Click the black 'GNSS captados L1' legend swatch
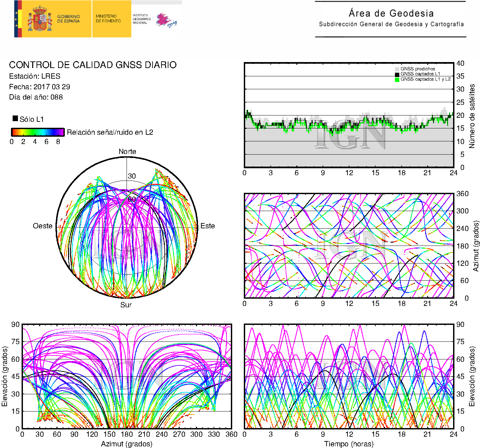This screenshot has width=480, height=448. [397, 74]
